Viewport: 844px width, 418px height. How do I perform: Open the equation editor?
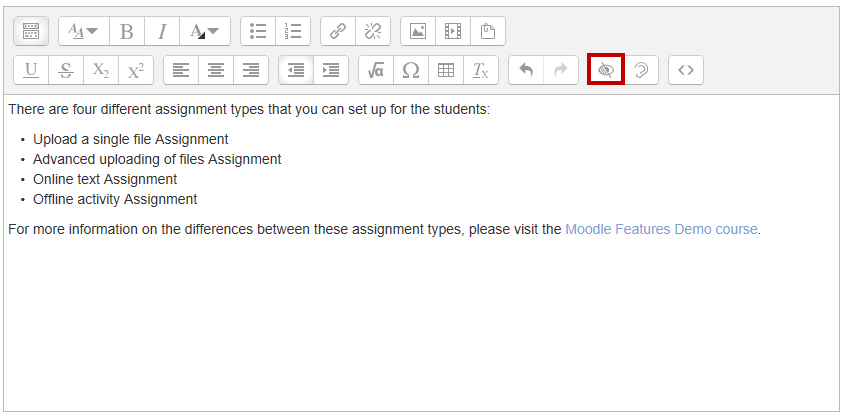(x=376, y=70)
